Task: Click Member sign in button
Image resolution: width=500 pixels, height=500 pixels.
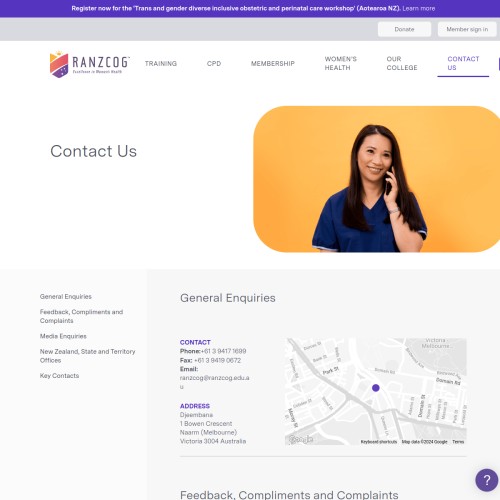Action: coord(467,29)
